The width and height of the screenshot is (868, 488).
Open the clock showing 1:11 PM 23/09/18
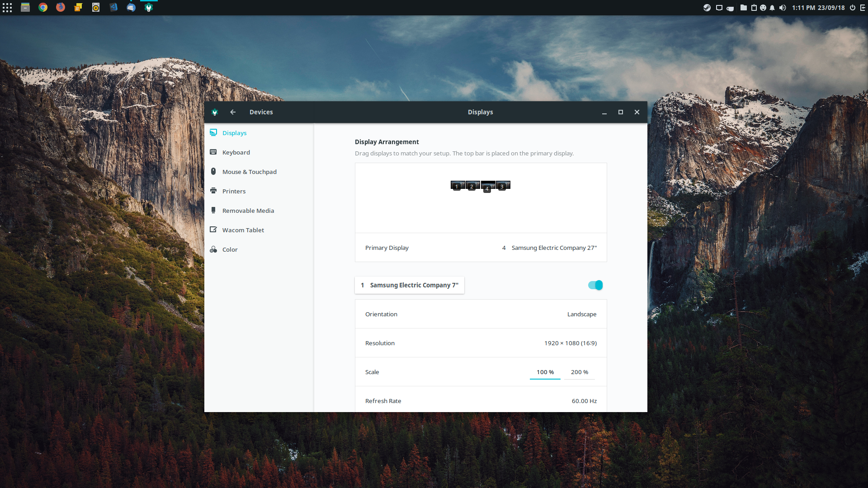click(x=818, y=8)
